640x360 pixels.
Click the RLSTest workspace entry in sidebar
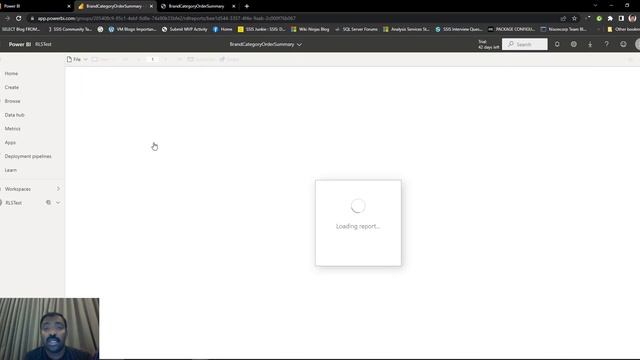tap(13, 203)
